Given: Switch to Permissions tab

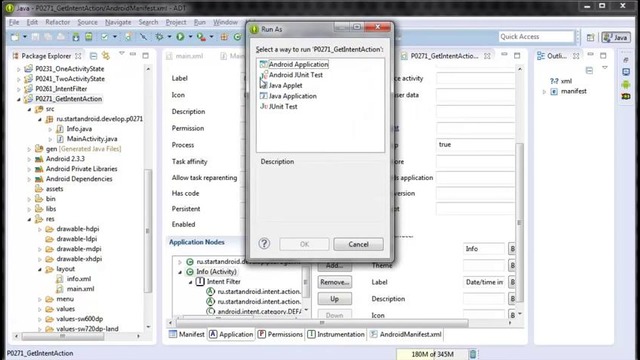Looking at the screenshot, I should point(280,334).
